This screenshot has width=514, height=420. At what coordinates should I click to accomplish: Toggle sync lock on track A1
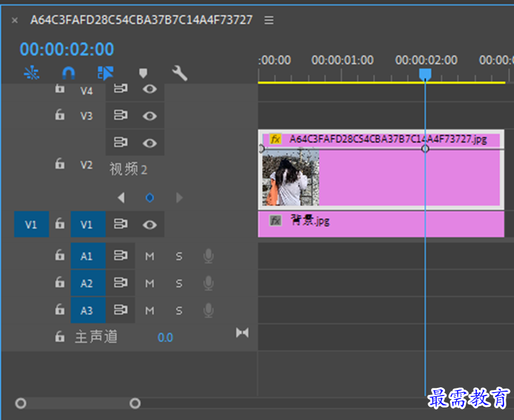click(x=120, y=255)
